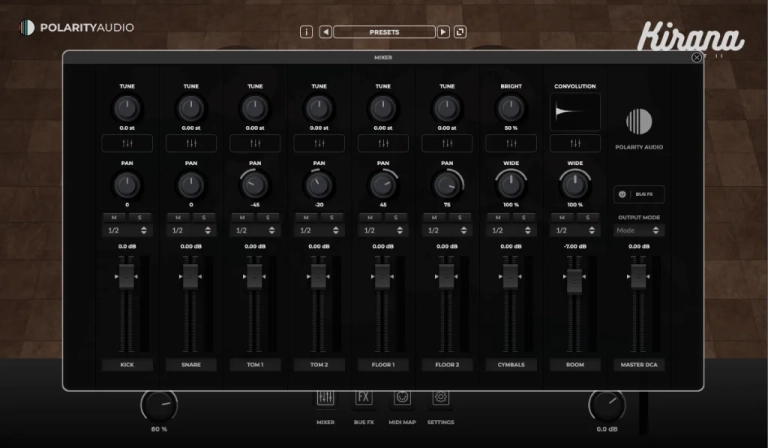Mute the Cymbals channel
Viewport: 768px width, 448px height.
click(498, 217)
